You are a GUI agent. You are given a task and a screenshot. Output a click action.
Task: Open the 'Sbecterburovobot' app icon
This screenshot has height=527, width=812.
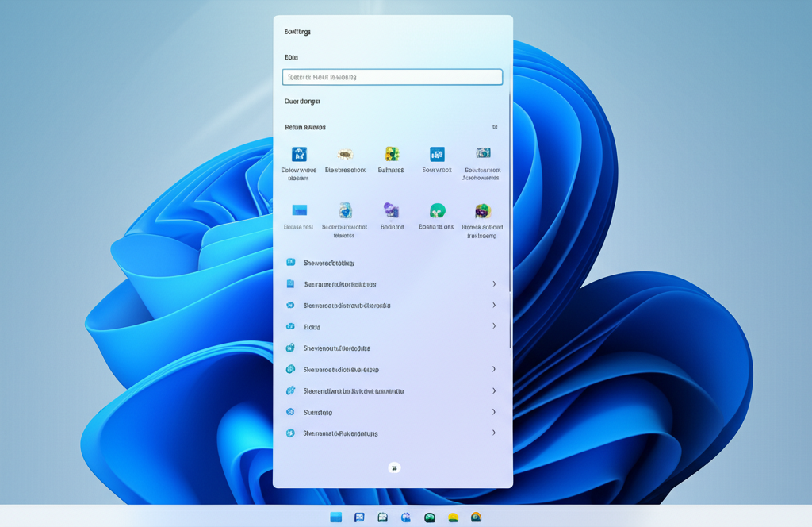coord(345,210)
